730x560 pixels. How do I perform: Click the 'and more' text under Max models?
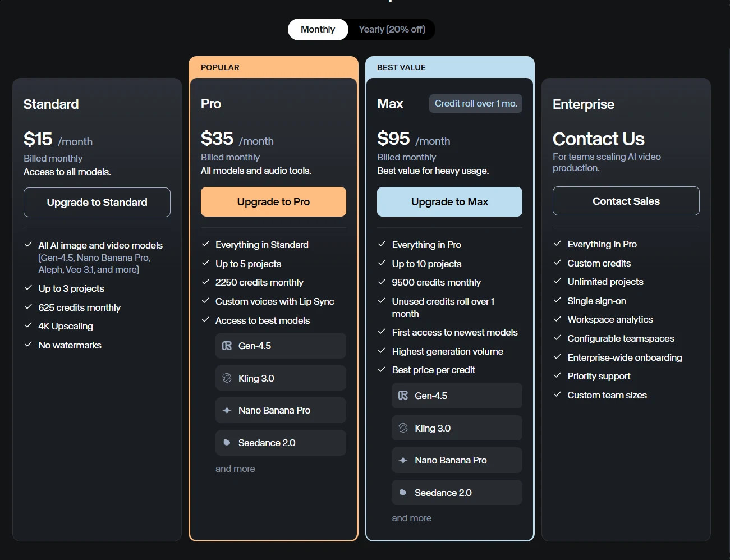411,518
